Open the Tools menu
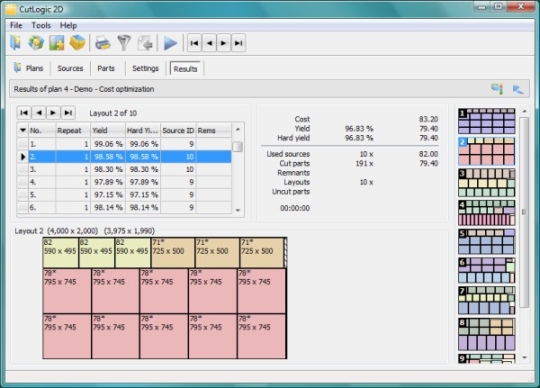This screenshot has width=540, height=388. coord(41,25)
